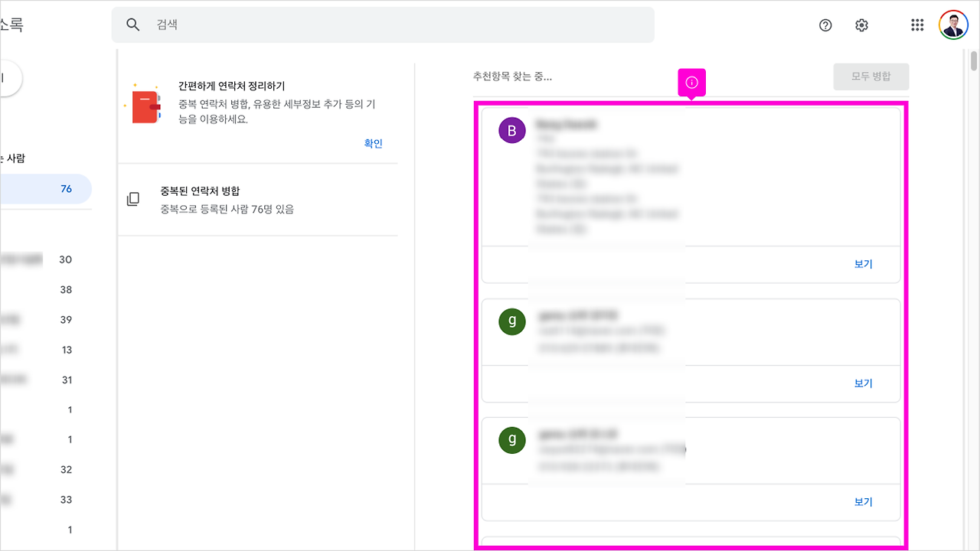Select the green g avatar of the third suggestion
The image size is (980, 551).
click(511, 440)
